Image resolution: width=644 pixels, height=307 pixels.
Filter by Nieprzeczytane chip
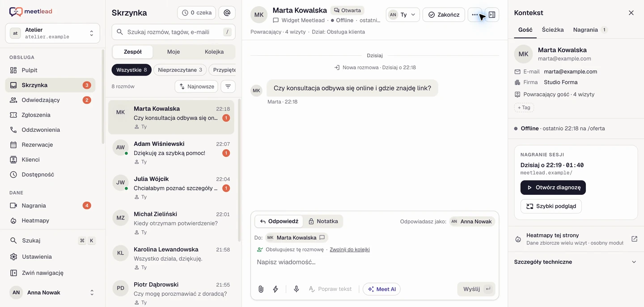coord(180,70)
